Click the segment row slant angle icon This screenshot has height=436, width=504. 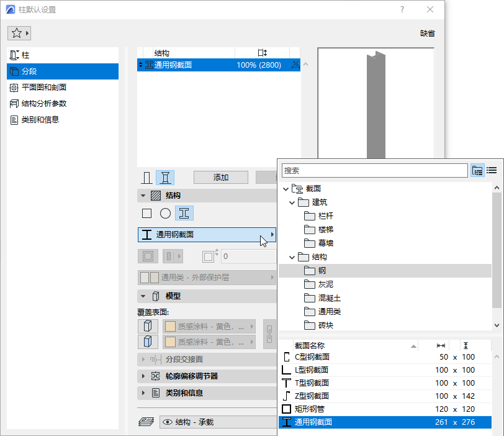coord(295,65)
